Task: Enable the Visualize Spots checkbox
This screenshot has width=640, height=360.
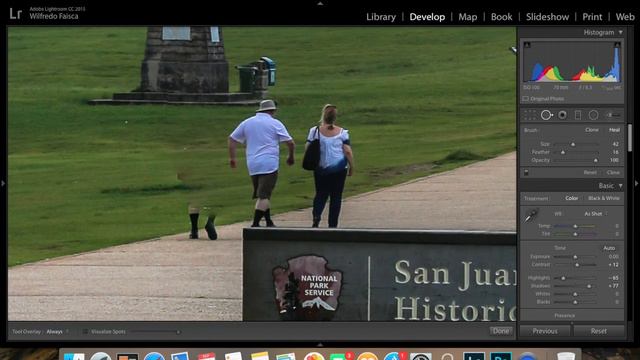Action: point(85,332)
